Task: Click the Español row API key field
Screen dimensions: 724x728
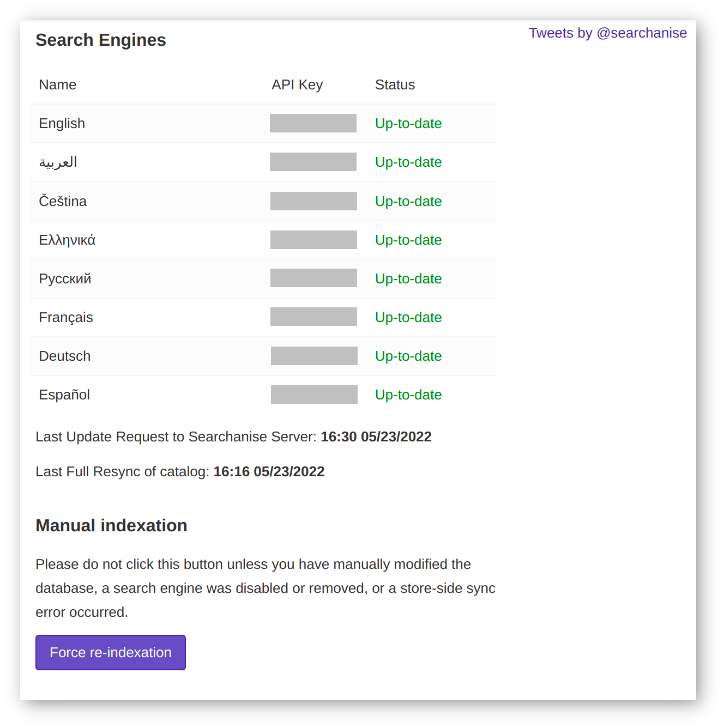Action: tap(314, 395)
